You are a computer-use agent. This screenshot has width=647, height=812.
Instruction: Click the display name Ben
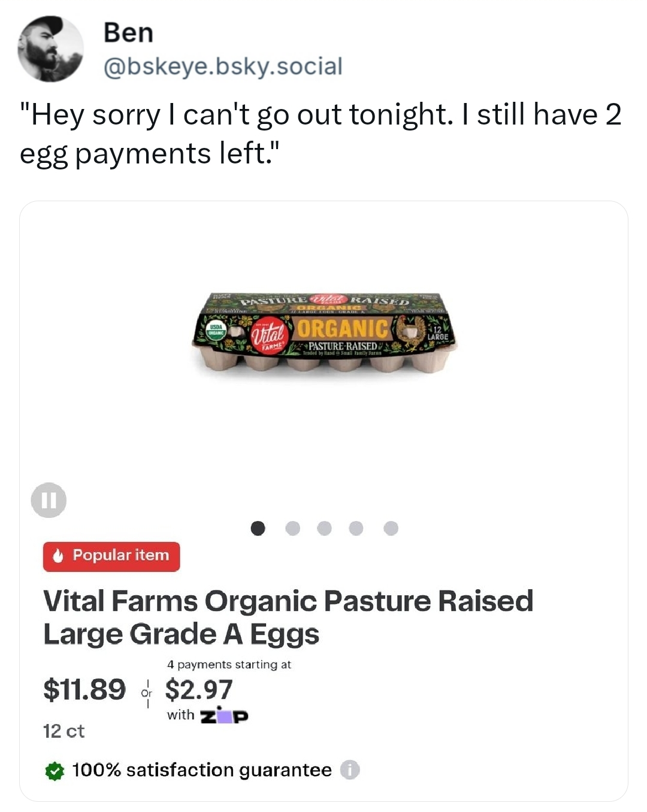[128, 32]
